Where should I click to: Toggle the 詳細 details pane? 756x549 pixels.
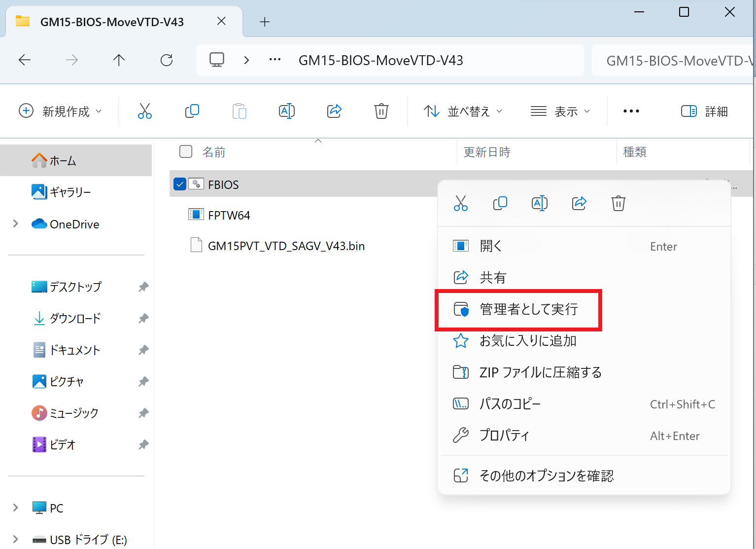pos(705,111)
